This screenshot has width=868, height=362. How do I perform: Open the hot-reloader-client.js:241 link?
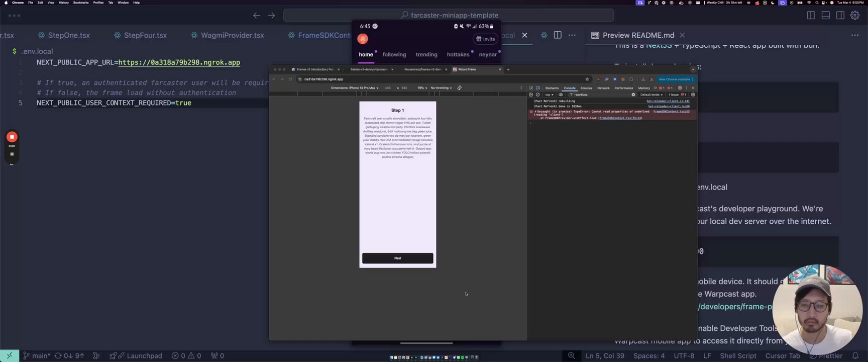coord(668,101)
